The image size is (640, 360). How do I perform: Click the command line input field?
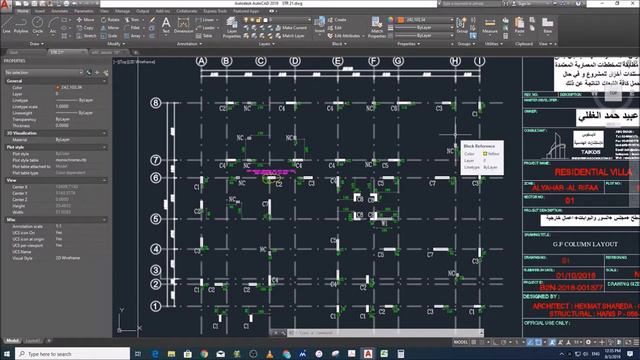pos(384,333)
